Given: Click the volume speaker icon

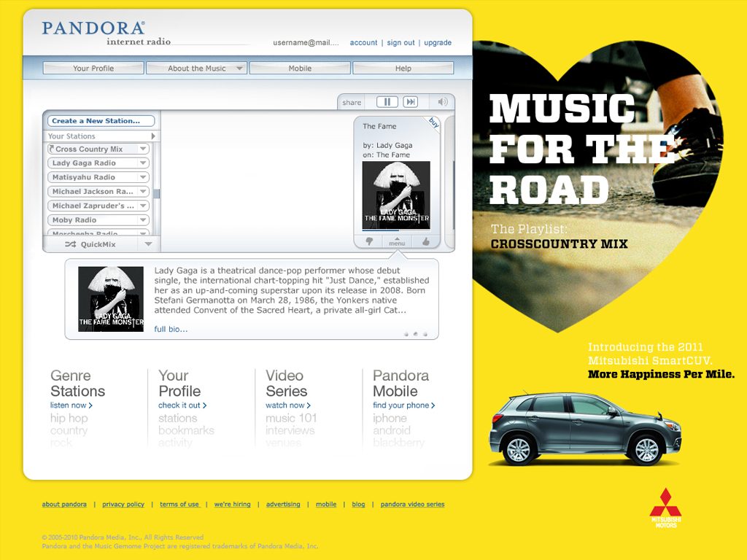Looking at the screenshot, I should click(443, 102).
